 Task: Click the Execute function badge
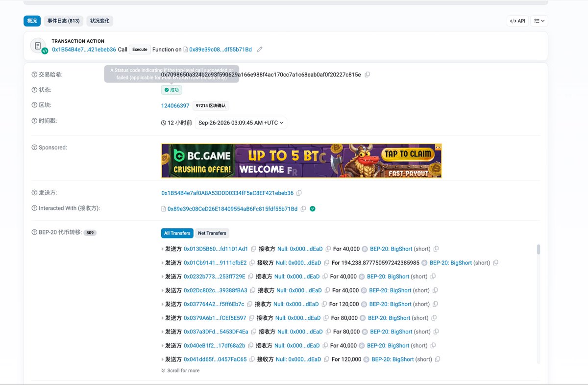pos(140,50)
